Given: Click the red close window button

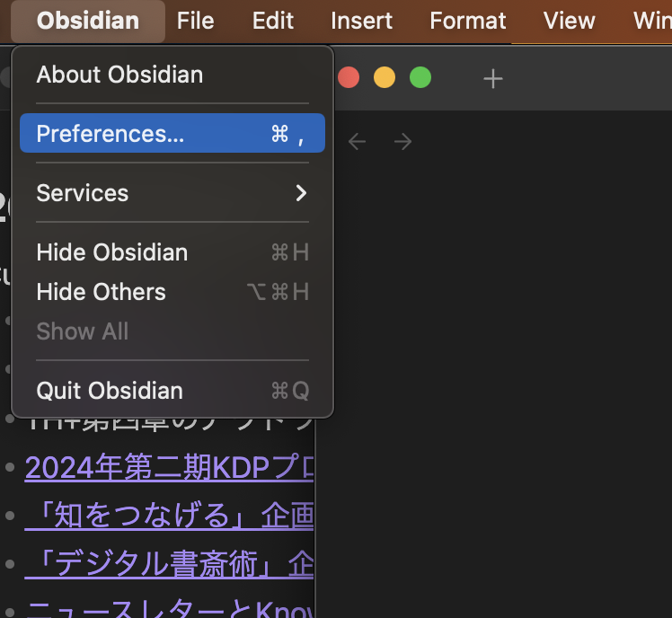Looking at the screenshot, I should tap(349, 77).
